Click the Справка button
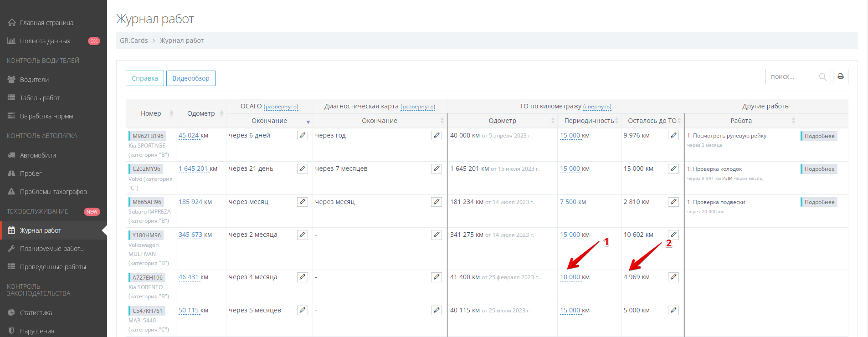The image size is (868, 337). (144, 78)
